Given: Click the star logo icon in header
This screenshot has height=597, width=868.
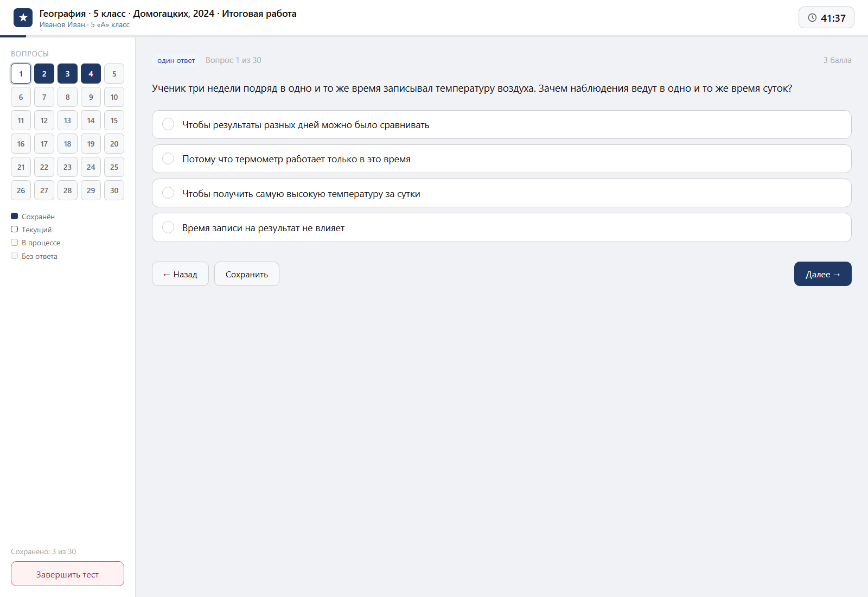Looking at the screenshot, I should [x=23, y=18].
